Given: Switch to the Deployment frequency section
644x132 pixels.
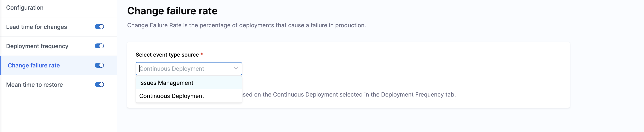Looking at the screenshot, I should click(37, 46).
